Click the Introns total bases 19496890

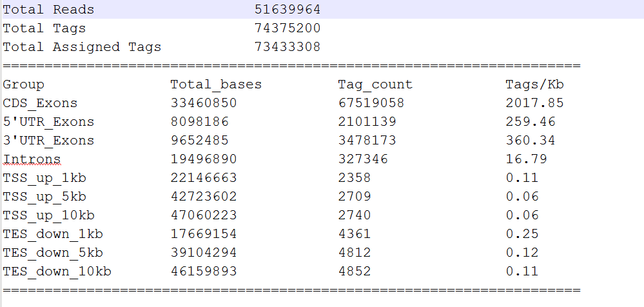[204, 159]
